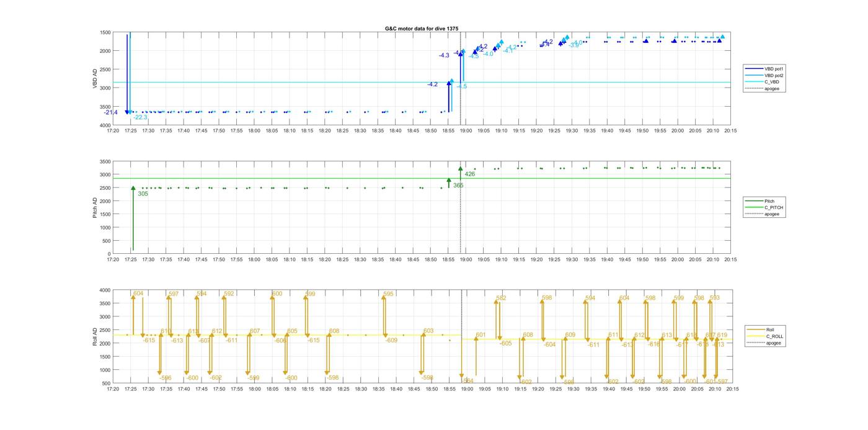Screen dimensions: 868x430
Task: Click the "19:00" tick on the Pitch x-axis
Action: pos(466,260)
